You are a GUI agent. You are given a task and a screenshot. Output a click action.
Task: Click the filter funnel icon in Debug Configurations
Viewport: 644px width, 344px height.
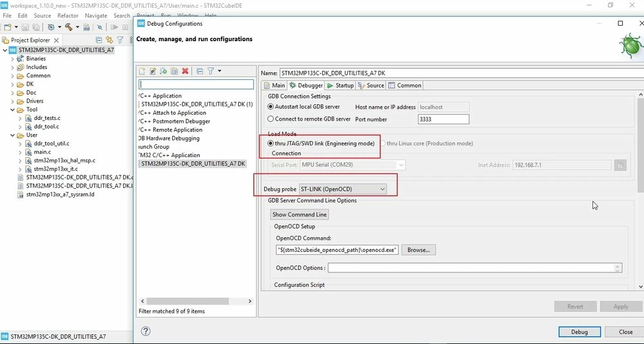tap(210, 71)
